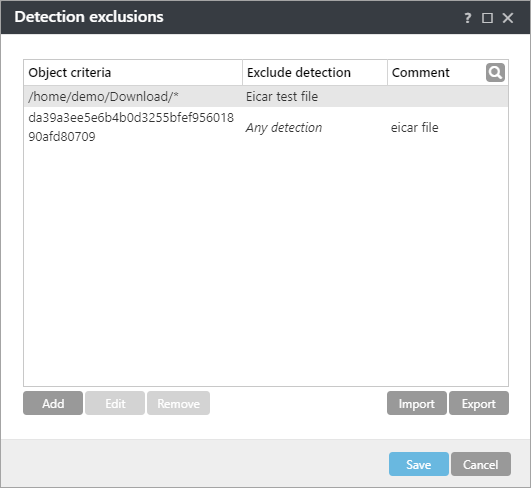Import exclusions list
This screenshot has width=531, height=488.
tap(417, 403)
